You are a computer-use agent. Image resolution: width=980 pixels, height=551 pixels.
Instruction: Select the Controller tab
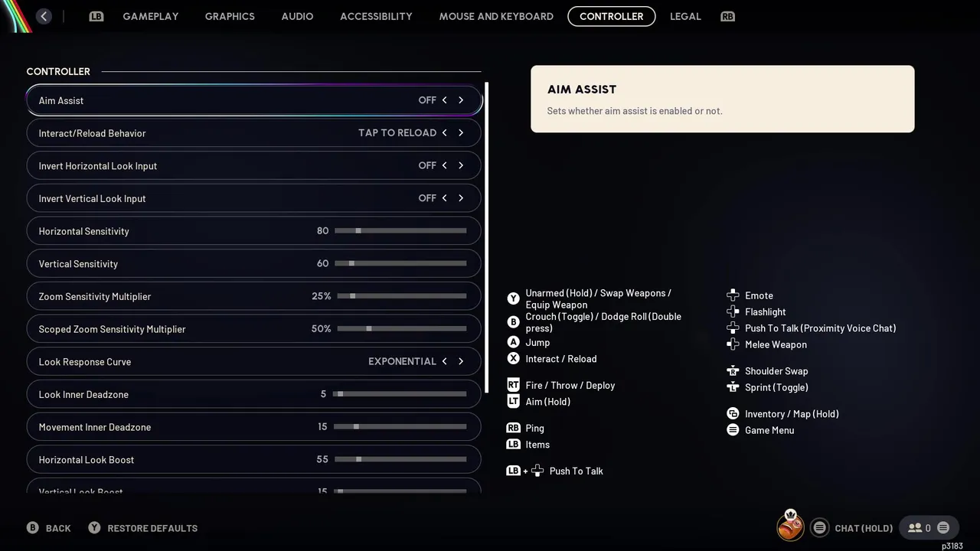click(x=612, y=16)
